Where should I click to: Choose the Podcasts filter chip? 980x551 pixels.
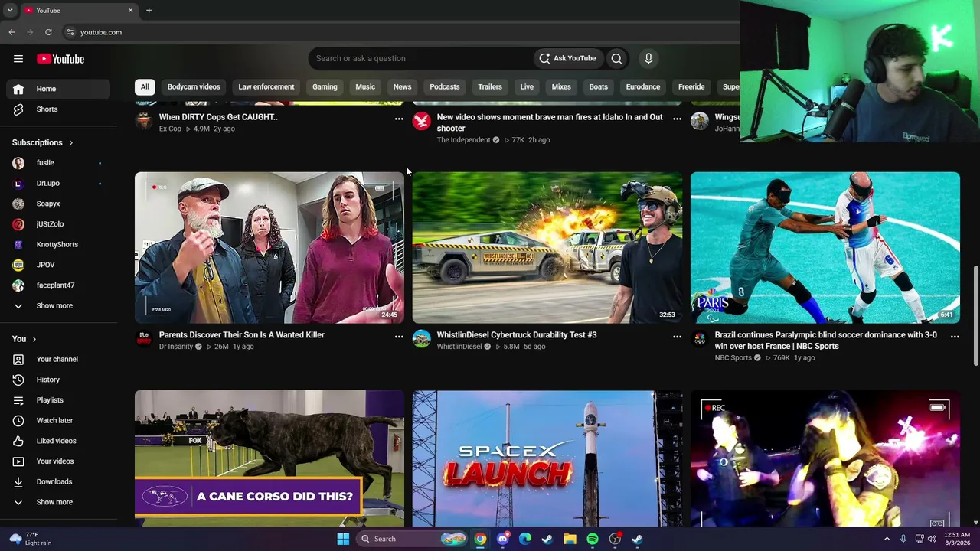click(x=445, y=87)
